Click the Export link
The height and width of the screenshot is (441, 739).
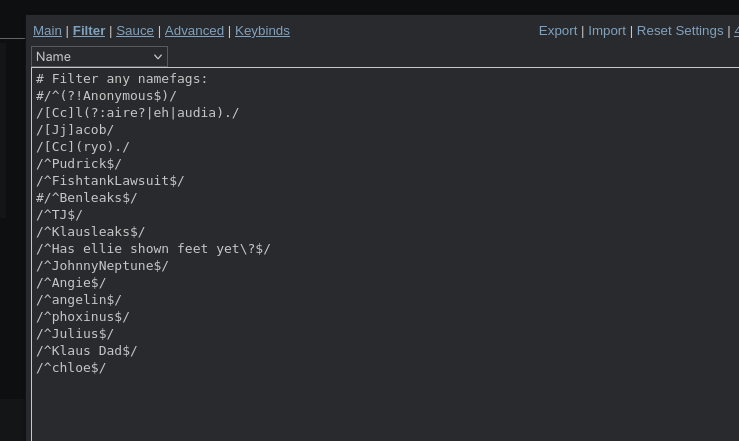tap(558, 31)
